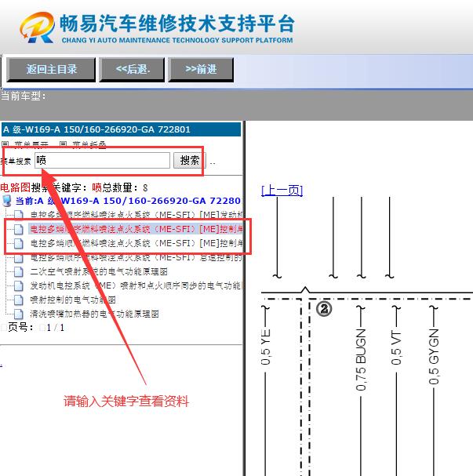The image size is (473, 476).
Task: Click document icon beside 发动机电控系统（ME）
Action: point(19,286)
